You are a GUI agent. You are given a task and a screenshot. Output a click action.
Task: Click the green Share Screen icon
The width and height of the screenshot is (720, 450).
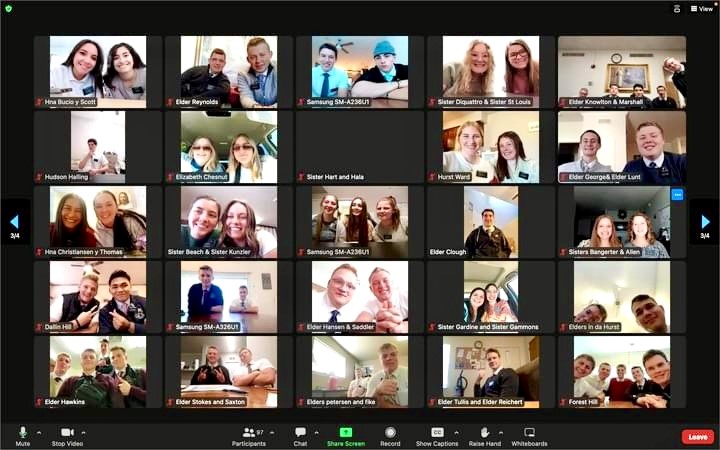[346, 432]
